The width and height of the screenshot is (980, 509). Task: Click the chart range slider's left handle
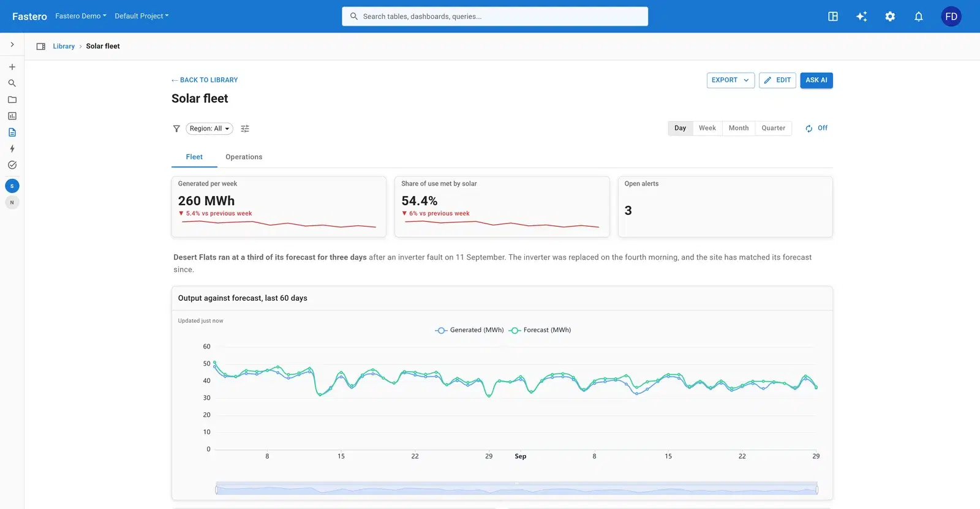(216, 489)
